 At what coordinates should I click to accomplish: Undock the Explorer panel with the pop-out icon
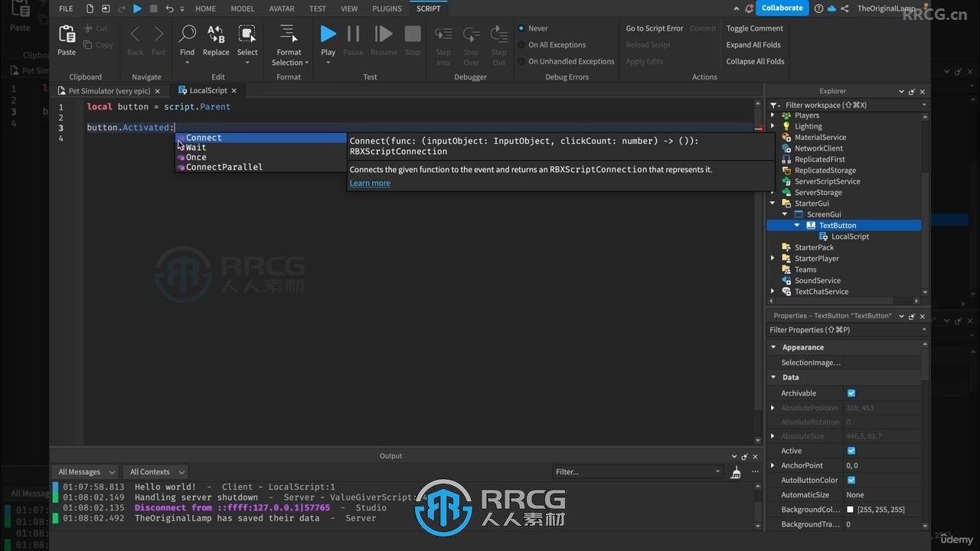click(911, 91)
